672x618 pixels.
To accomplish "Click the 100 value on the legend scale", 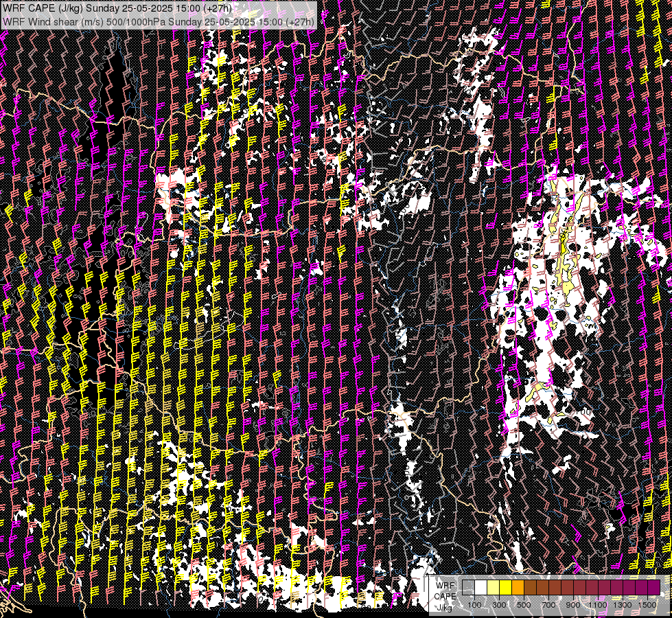I will tap(474, 605).
